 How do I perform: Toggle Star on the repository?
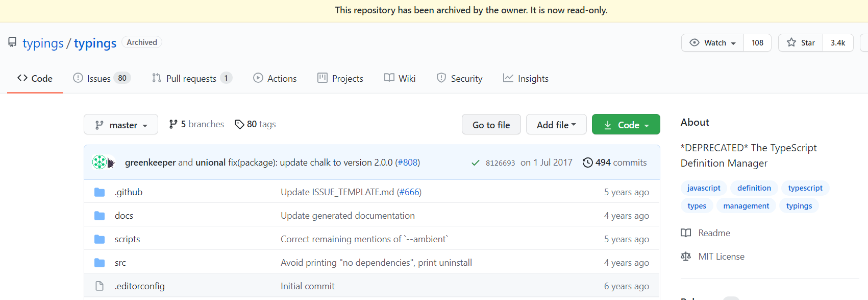tap(801, 43)
